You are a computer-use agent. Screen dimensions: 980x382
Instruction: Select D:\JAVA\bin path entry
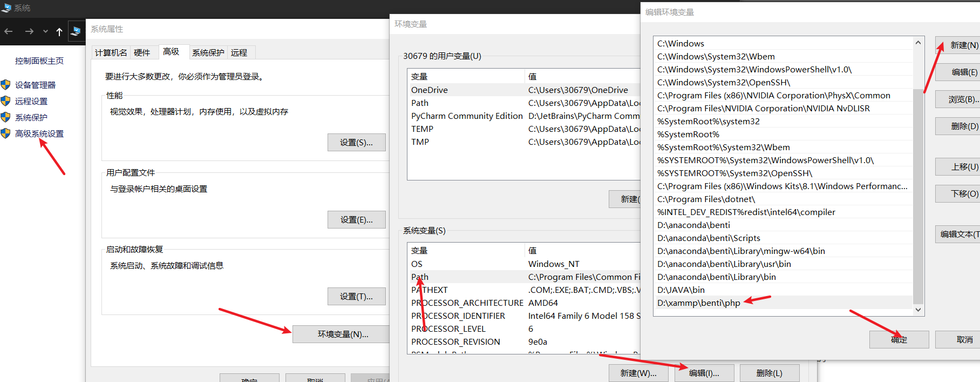(x=783, y=290)
